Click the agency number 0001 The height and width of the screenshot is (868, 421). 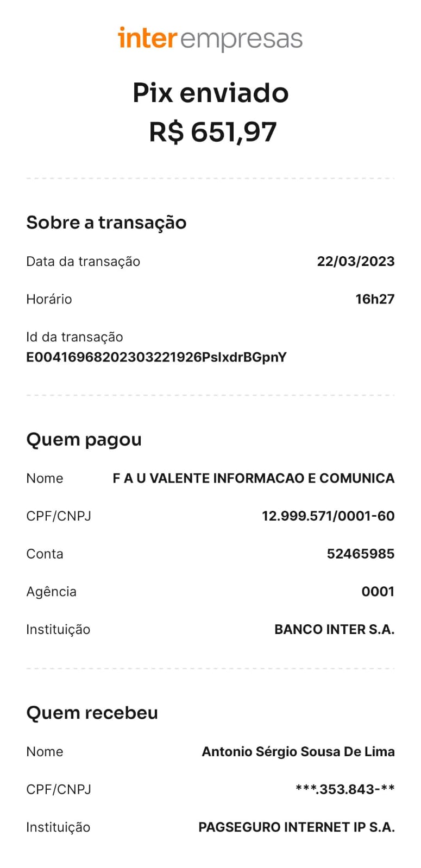pyautogui.click(x=378, y=592)
